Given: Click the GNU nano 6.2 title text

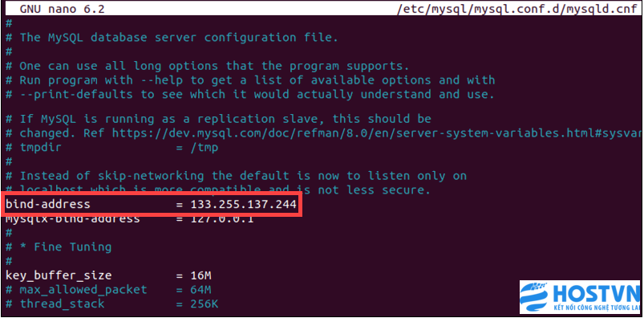Looking at the screenshot, I should coord(62,9).
